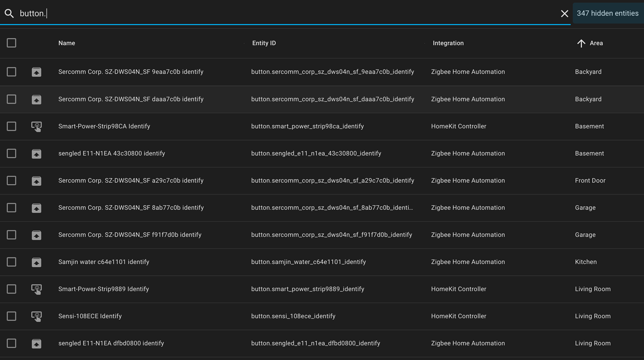The width and height of the screenshot is (644, 360).
Task: Sort by the Integration column header
Action: pos(448,43)
